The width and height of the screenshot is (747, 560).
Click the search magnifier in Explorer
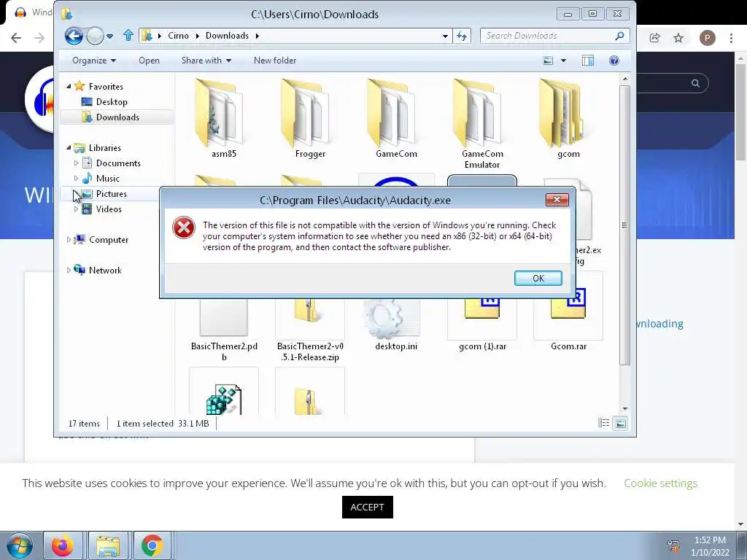point(619,36)
